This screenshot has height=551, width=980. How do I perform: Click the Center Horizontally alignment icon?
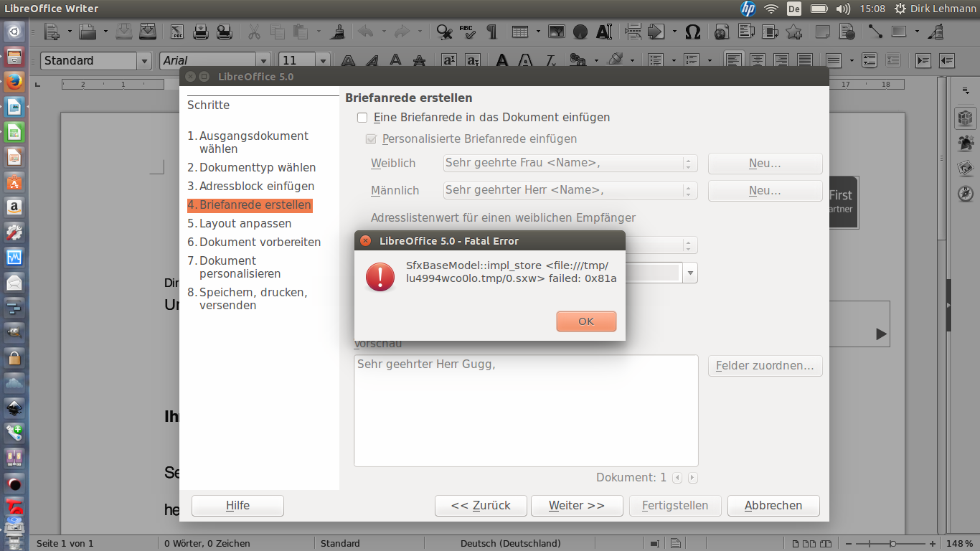click(x=758, y=60)
